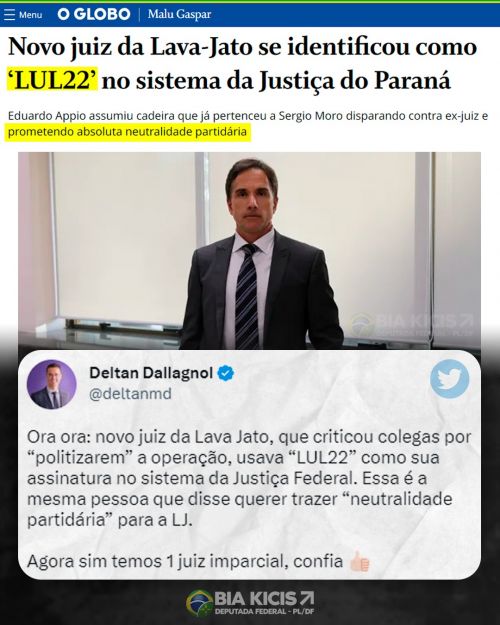
Task: Open the photo of the judge
Action: click(x=249, y=250)
